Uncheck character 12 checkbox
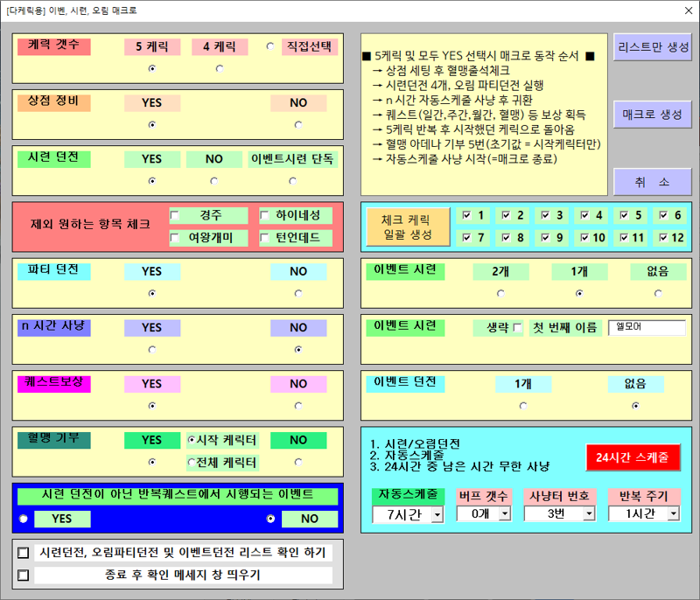700x600 pixels. pos(663,238)
